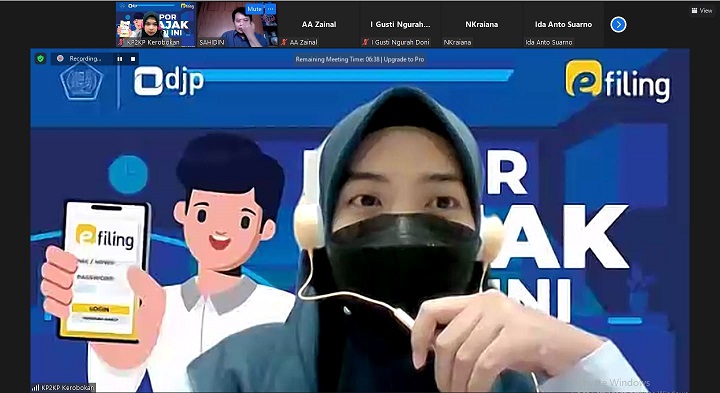Screen dimensions: 720x393
Task: Click muted mic icon on KP2KP Kerobokan thumbnail
Action: [121, 42]
